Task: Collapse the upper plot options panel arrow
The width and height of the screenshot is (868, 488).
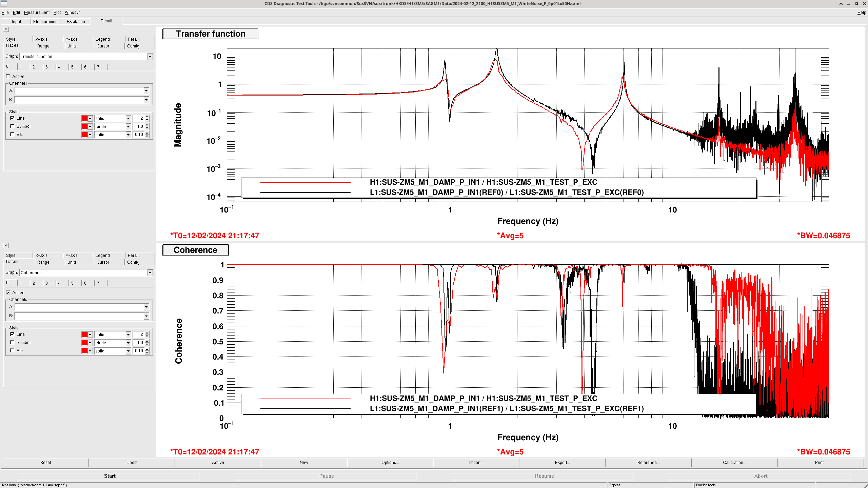Action: (x=6, y=29)
